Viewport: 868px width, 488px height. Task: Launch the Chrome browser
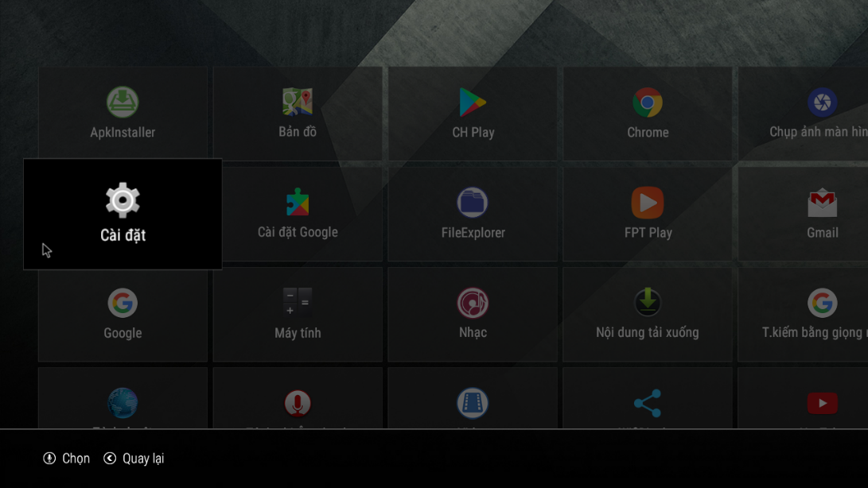coord(648,114)
